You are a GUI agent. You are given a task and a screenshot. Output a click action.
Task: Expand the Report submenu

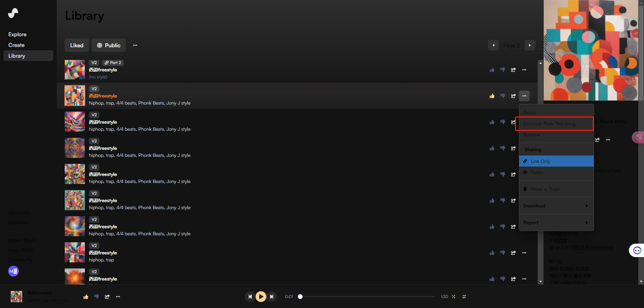click(556, 223)
